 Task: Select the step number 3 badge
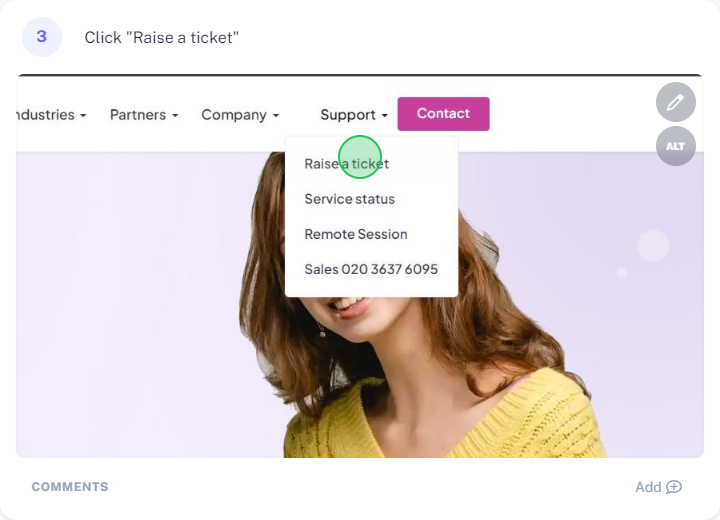[42, 37]
